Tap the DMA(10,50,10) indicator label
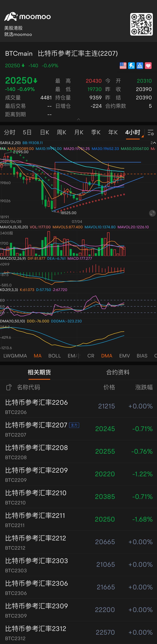Screen dimensions: 157x644 13,321
